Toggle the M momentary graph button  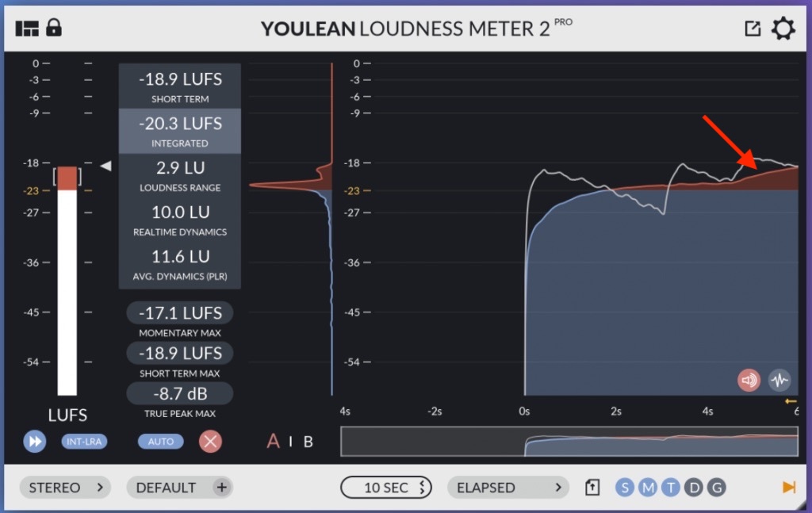(648, 488)
